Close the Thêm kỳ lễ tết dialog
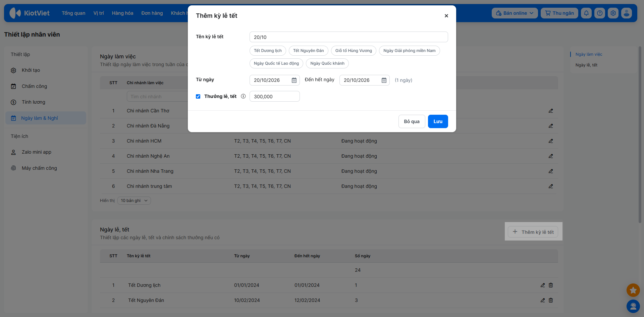The height and width of the screenshot is (317, 644). [446, 16]
